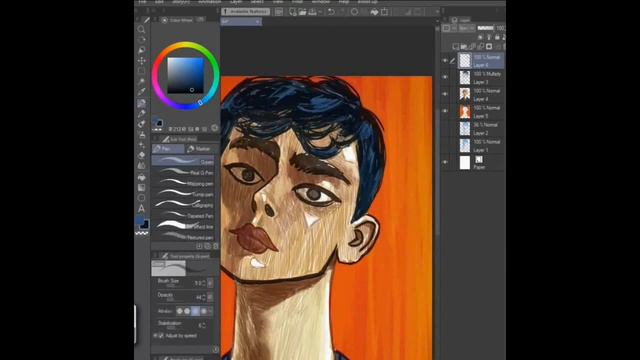Adjust Opacity stepper arrows
Image resolution: width=640 pixels, height=360 pixels.
204,297
